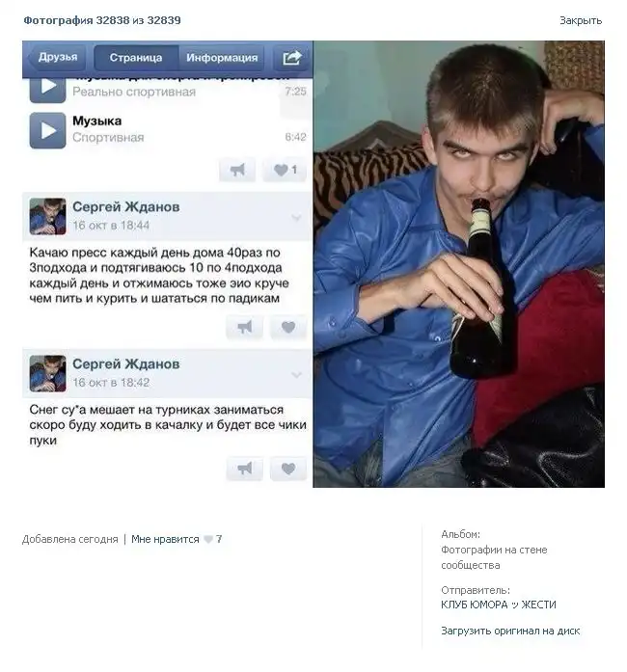This screenshot has height=672, width=627.
Task: Go back to Друзья
Action: [x=56, y=58]
